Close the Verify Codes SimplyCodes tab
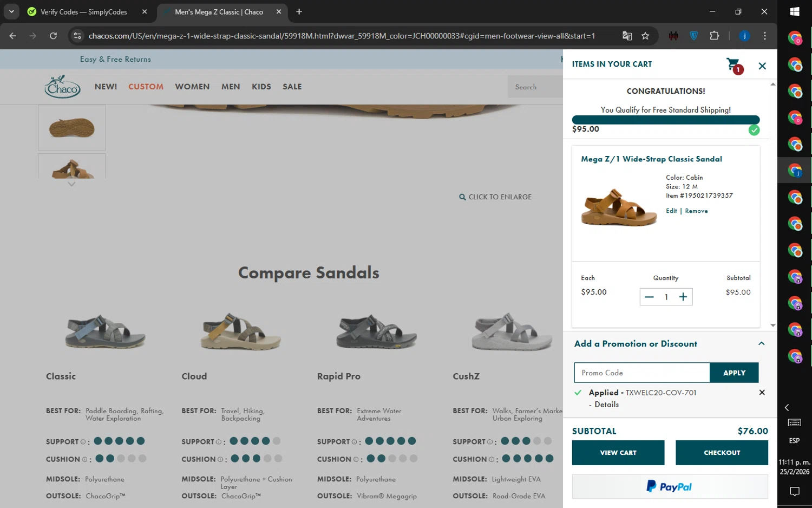 click(145, 11)
